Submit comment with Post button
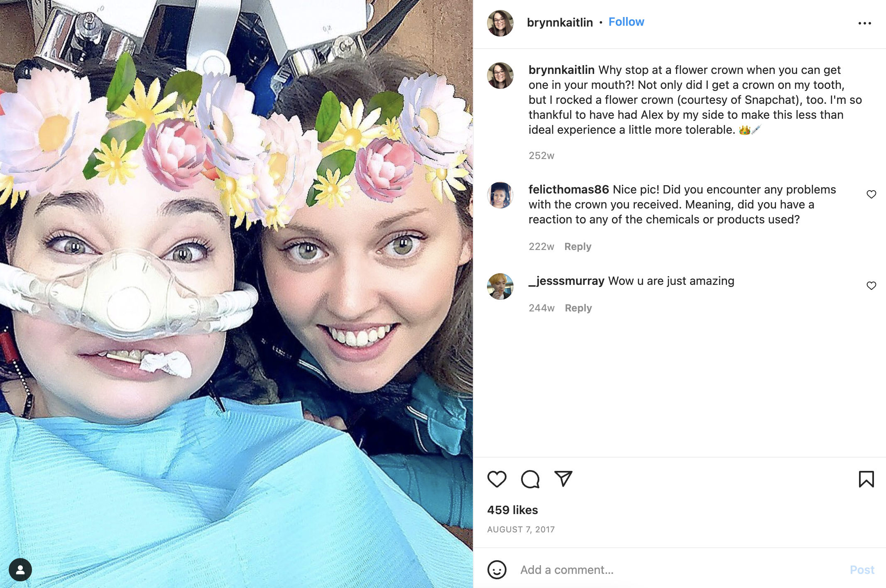 click(862, 570)
